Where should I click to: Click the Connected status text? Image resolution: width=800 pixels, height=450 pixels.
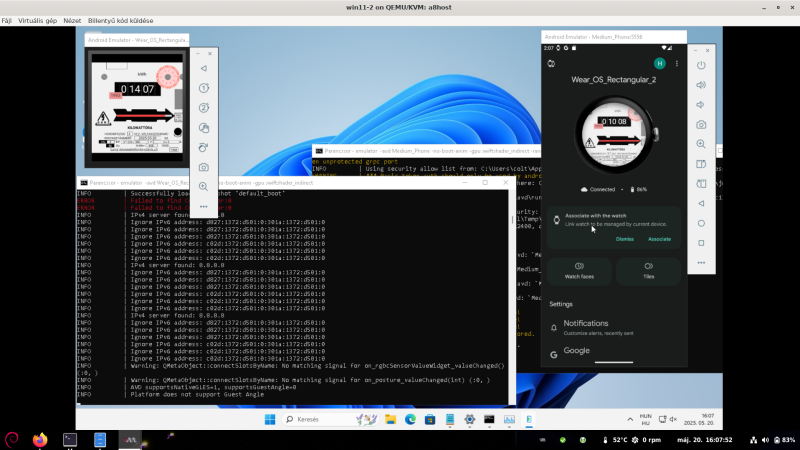[602, 189]
